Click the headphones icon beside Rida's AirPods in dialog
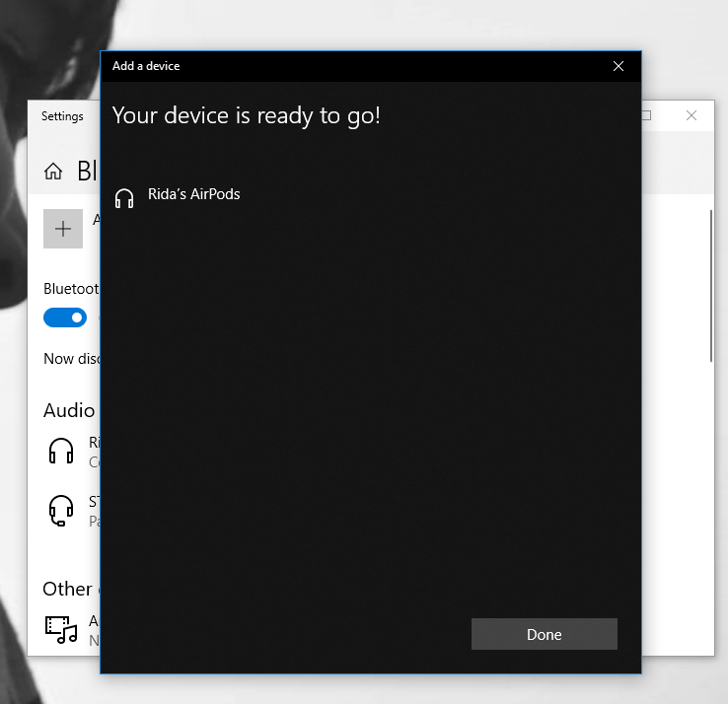 124,198
